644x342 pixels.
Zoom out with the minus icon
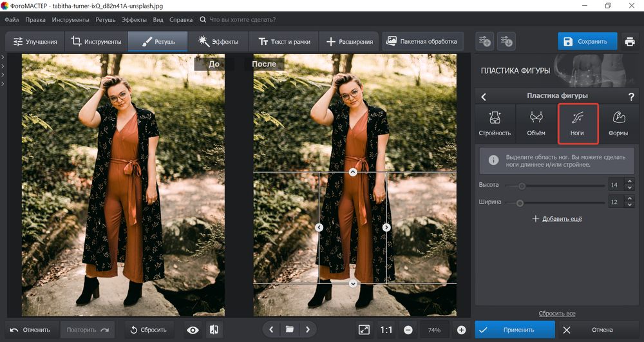coord(408,330)
